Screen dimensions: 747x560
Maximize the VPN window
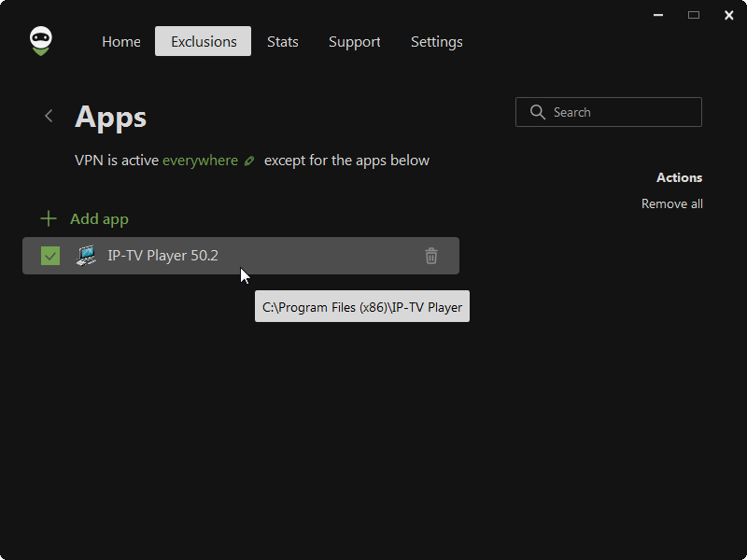[694, 15]
